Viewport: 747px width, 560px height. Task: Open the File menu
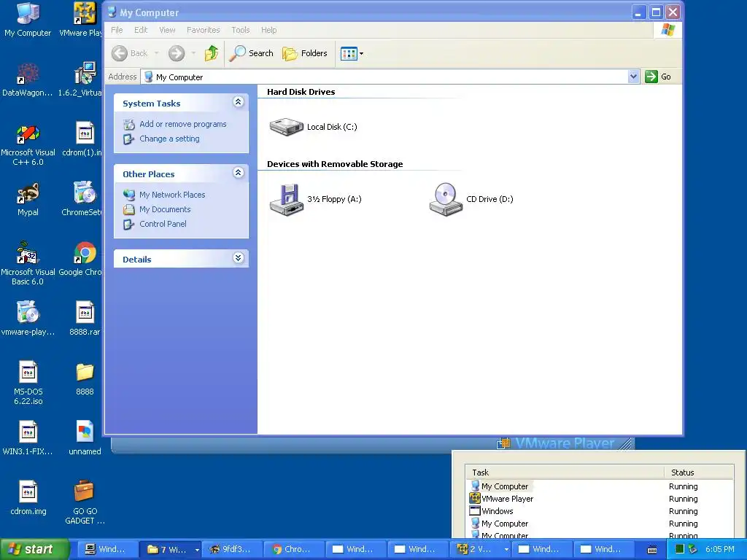(117, 30)
